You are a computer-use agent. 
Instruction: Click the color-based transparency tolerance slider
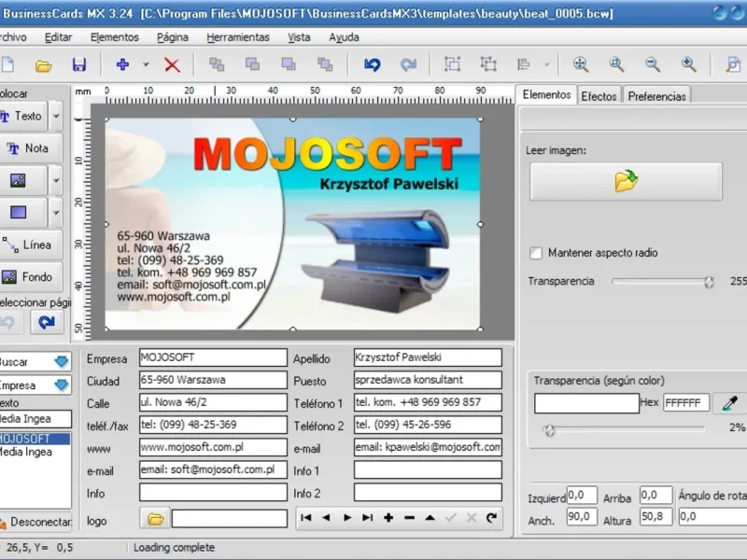pyautogui.click(x=549, y=430)
